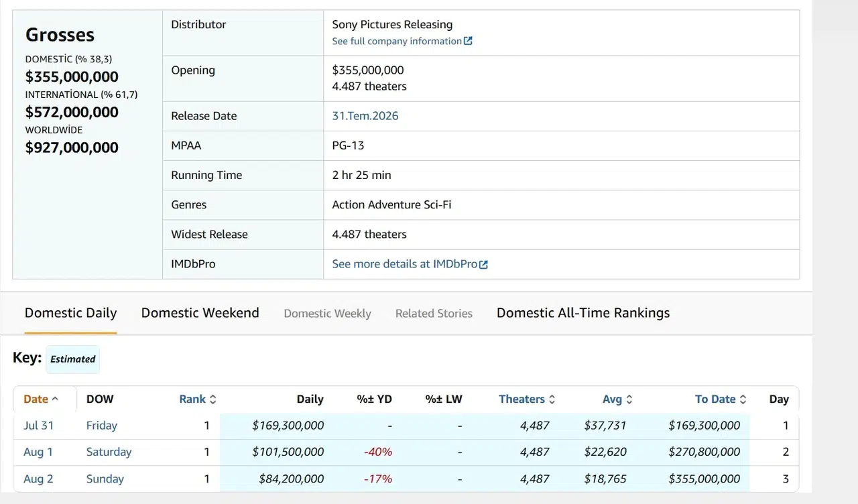This screenshot has width=858, height=504.
Task: Open the Aug 1 date link
Action: [38, 452]
